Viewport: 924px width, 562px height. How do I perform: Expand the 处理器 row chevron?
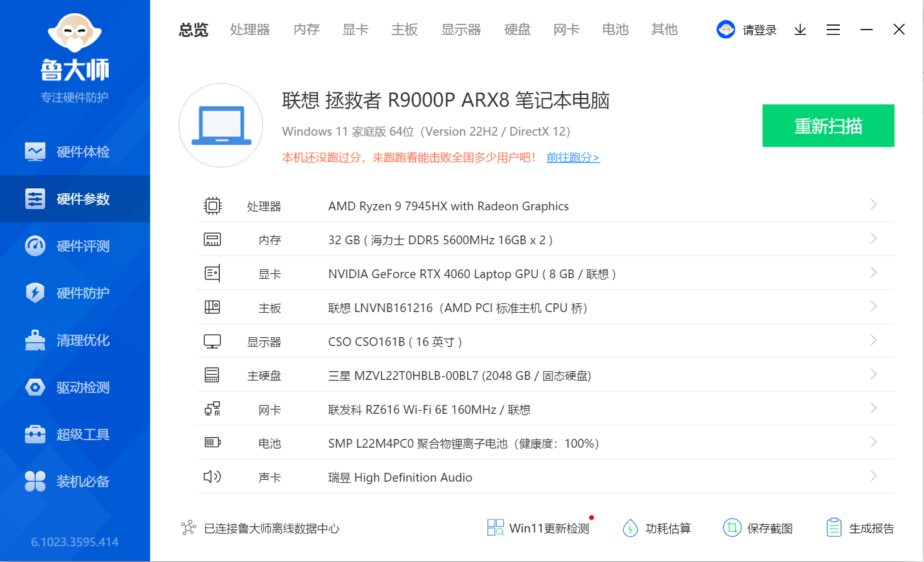pos(873,205)
